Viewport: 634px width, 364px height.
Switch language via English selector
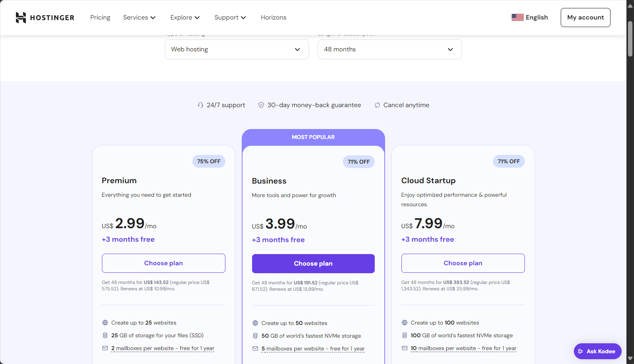tap(530, 18)
